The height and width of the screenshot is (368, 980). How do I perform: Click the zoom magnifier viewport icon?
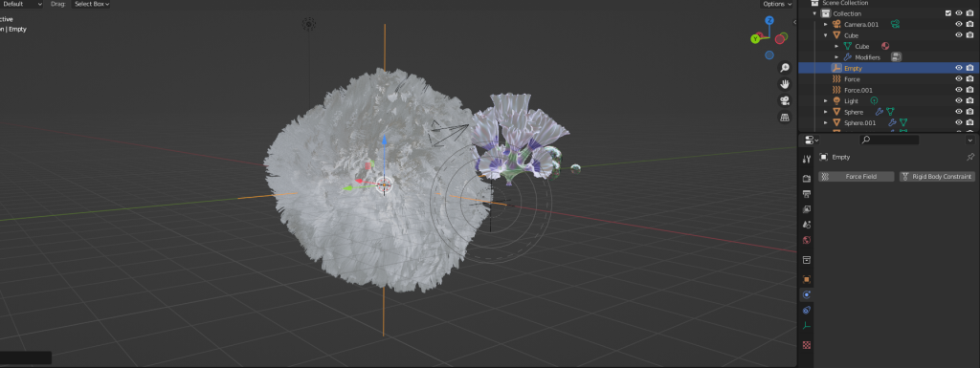click(x=785, y=68)
